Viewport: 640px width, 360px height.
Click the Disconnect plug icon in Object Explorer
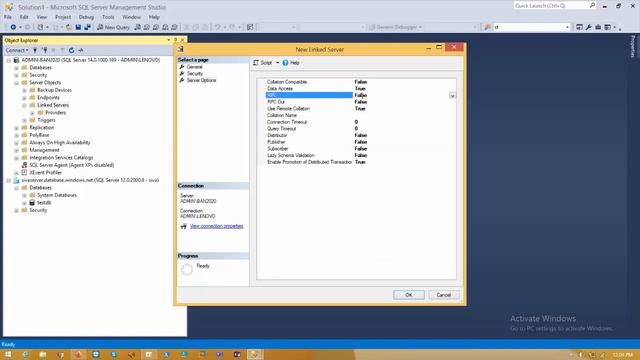(44, 50)
